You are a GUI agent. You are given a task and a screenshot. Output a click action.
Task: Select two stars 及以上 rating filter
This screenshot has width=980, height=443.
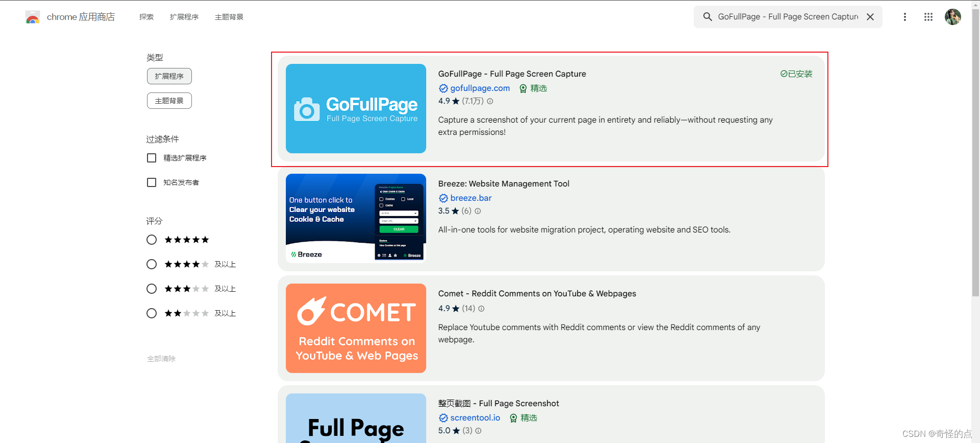click(x=152, y=313)
